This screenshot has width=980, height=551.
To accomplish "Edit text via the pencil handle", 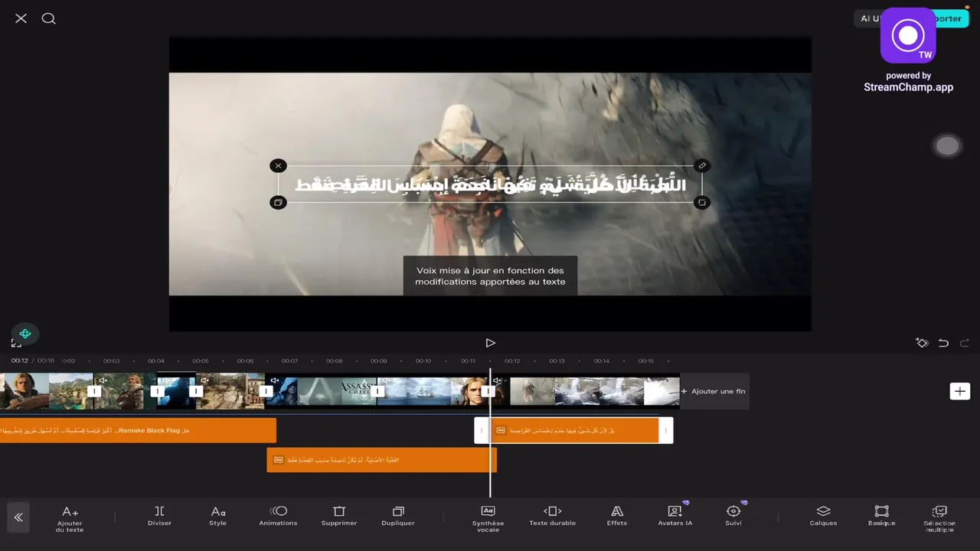I will pos(702,165).
